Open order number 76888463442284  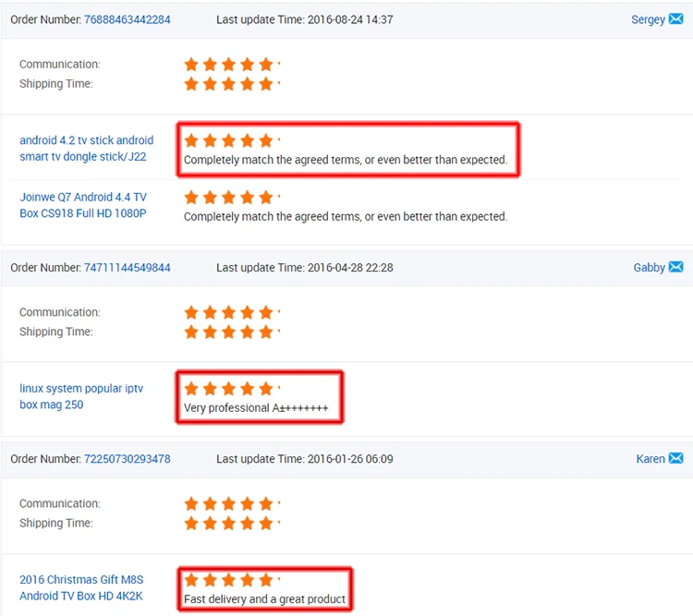point(127,19)
